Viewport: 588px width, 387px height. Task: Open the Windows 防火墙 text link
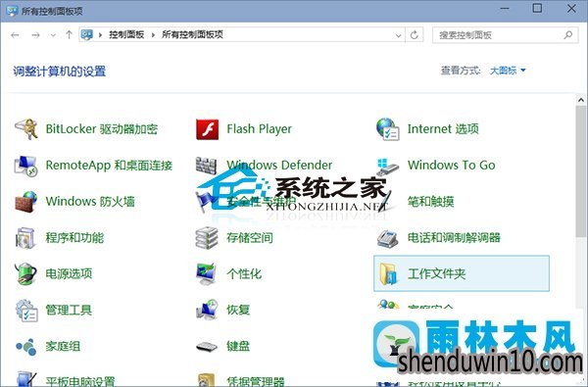90,202
